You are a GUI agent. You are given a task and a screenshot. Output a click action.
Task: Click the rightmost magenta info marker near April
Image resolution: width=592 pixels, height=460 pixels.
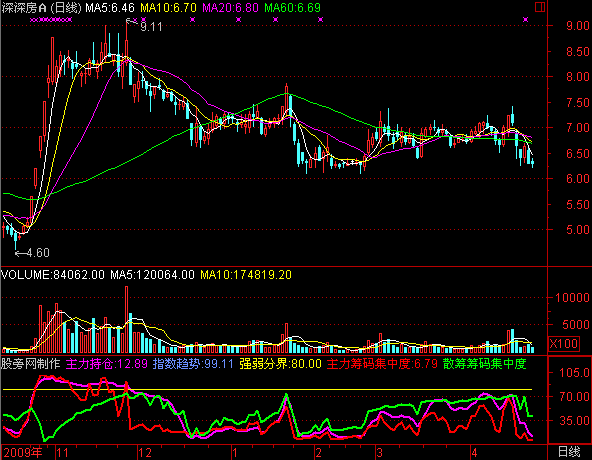[526, 20]
